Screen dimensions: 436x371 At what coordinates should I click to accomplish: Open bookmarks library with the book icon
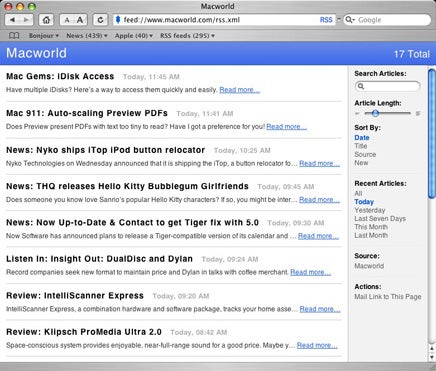point(14,35)
